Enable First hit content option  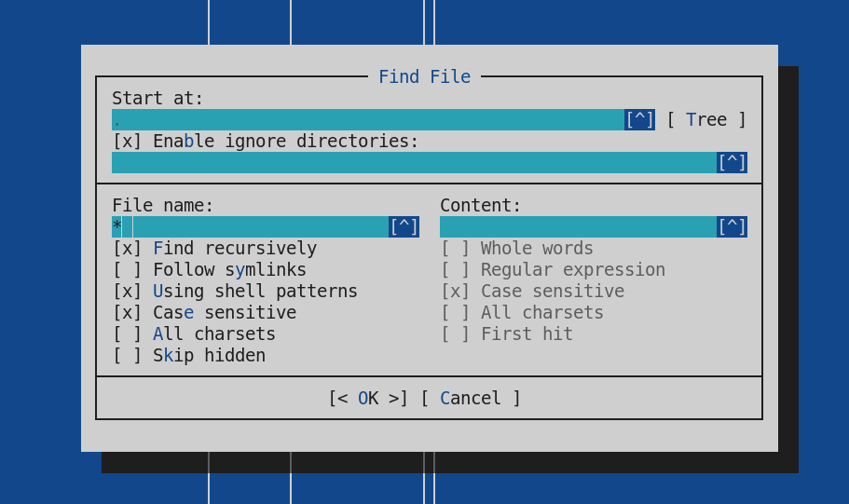click(x=506, y=334)
